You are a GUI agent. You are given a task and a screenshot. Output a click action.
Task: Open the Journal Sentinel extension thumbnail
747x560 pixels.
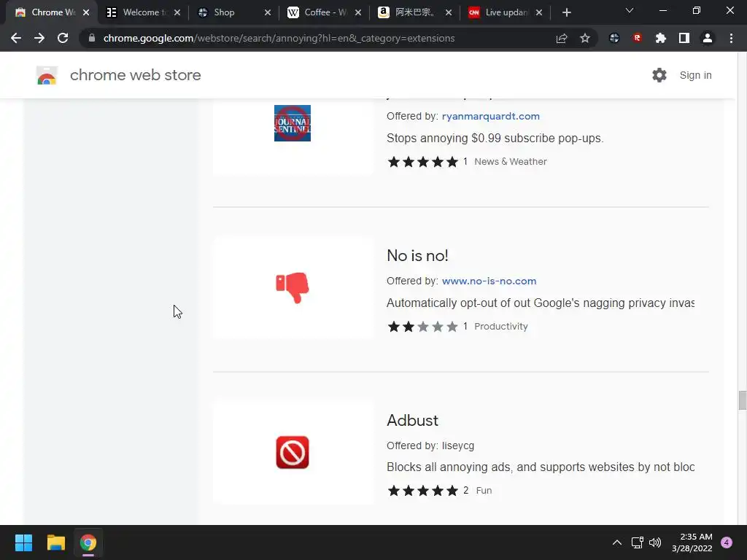pyautogui.click(x=293, y=123)
